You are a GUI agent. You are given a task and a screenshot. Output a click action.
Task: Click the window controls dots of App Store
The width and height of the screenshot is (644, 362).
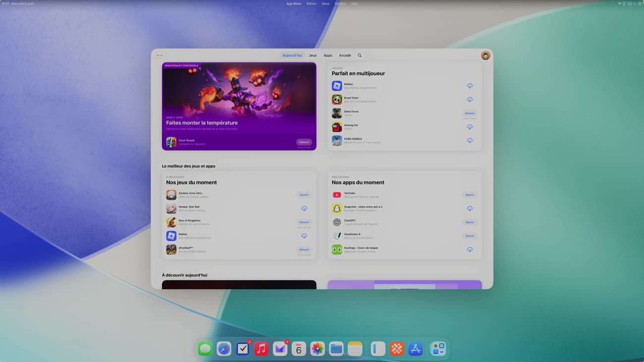(x=160, y=55)
